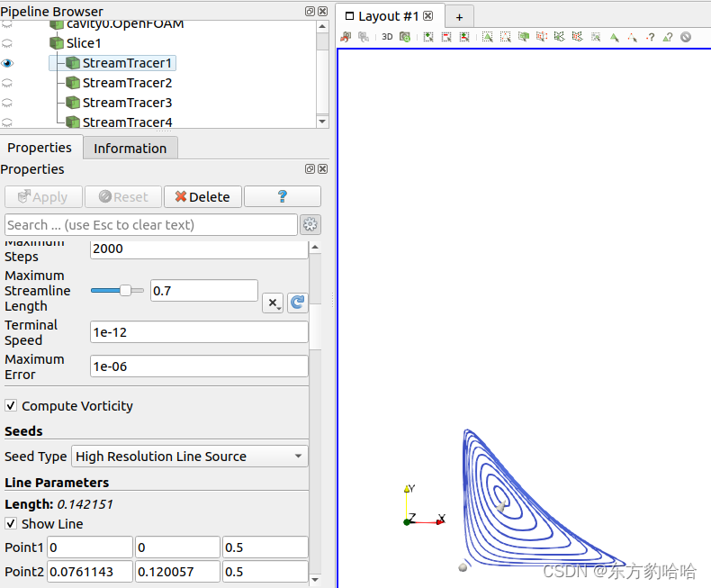711x588 pixels.
Task: Open the Layout #1 tab
Action: tap(389, 16)
